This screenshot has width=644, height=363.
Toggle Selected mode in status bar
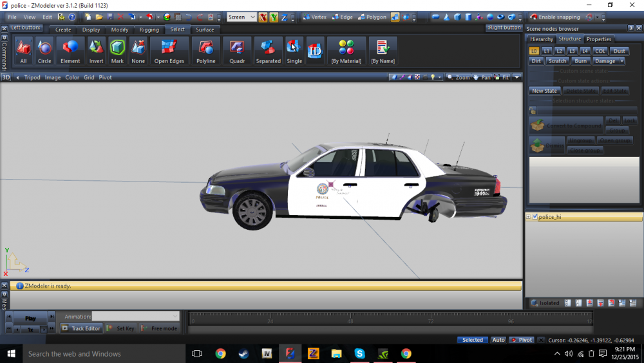pyautogui.click(x=472, y=340)
